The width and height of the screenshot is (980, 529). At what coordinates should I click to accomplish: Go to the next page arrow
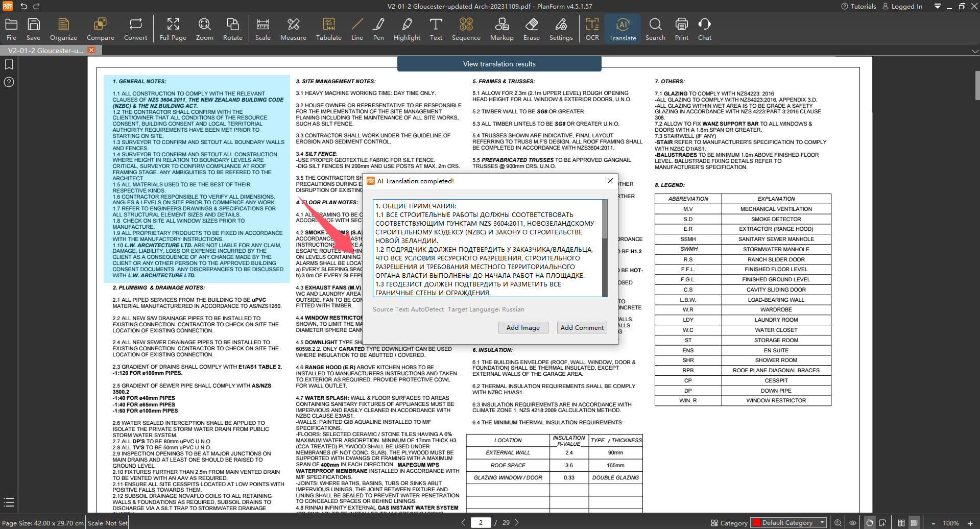[517, 522]
